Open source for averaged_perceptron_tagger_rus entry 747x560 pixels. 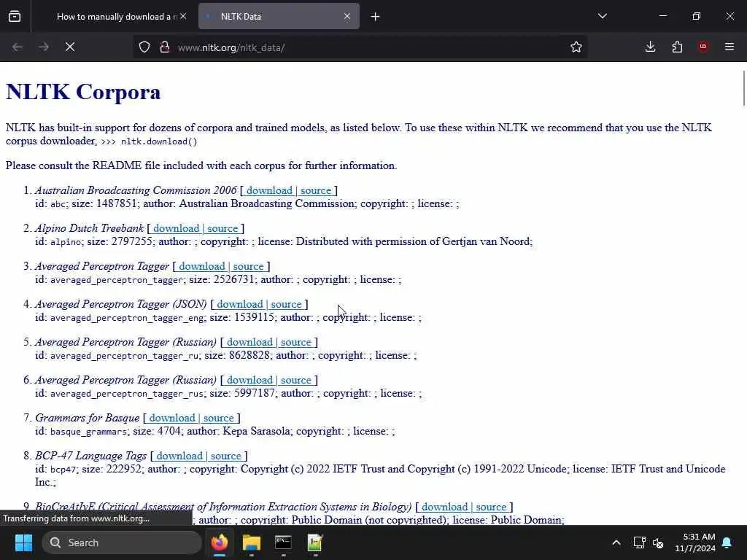pos(296,380)
